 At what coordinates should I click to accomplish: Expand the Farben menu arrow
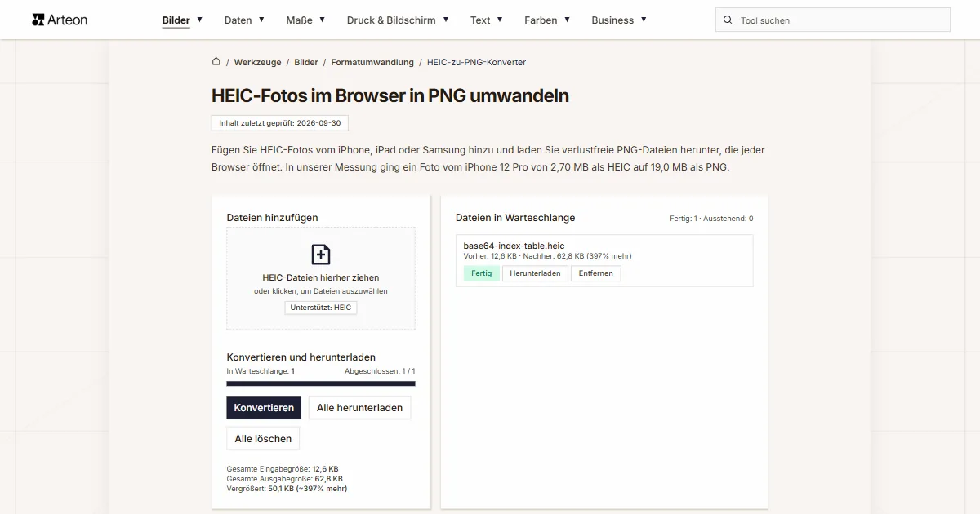567,20
